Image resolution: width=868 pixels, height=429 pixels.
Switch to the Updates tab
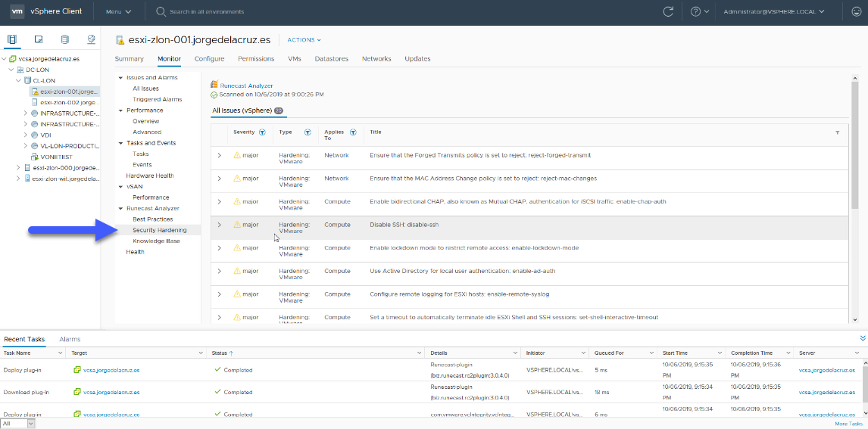417,58
